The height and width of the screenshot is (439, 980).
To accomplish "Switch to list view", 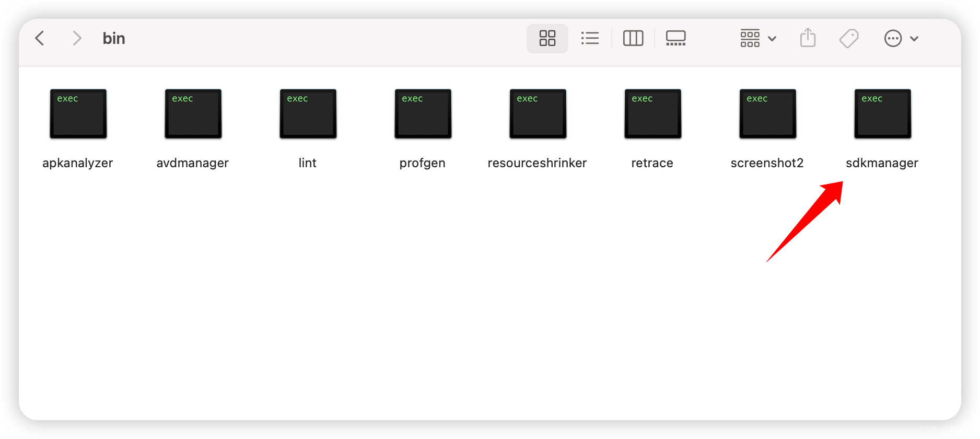I will pyautogui.click(x=590, y=38).
